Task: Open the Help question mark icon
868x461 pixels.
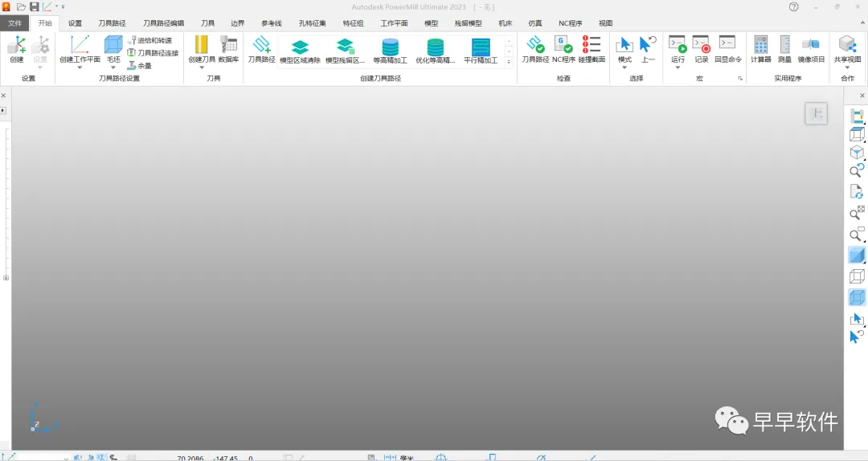Action: coord(794,6)
